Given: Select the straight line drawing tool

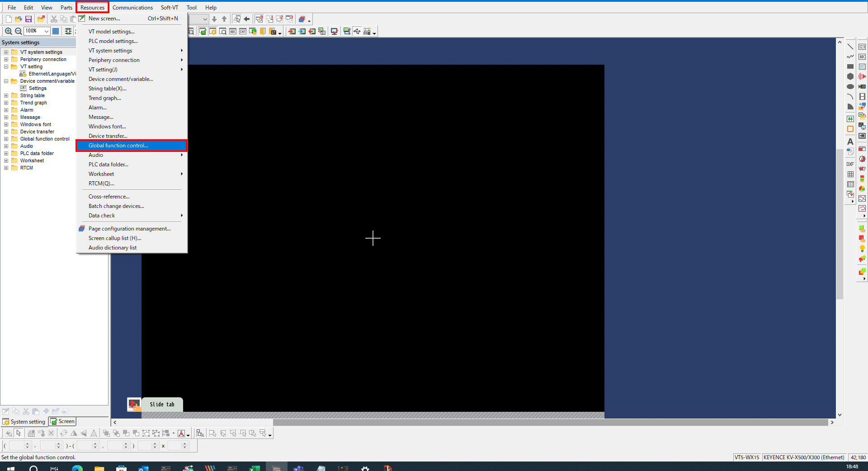Looking at the screenshot, I should tap(850, 47).
